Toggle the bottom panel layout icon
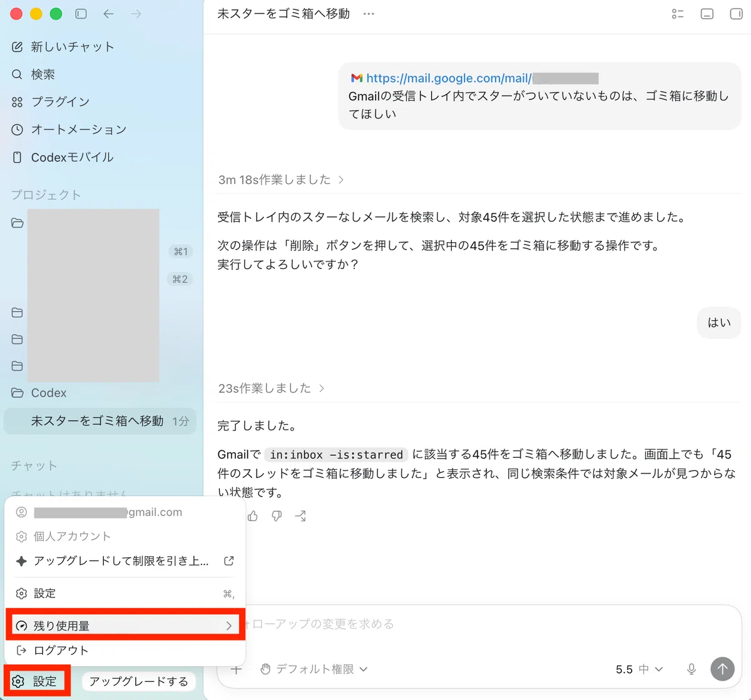The height and width of the screenshot is (700, 751). tap(707, 14)
